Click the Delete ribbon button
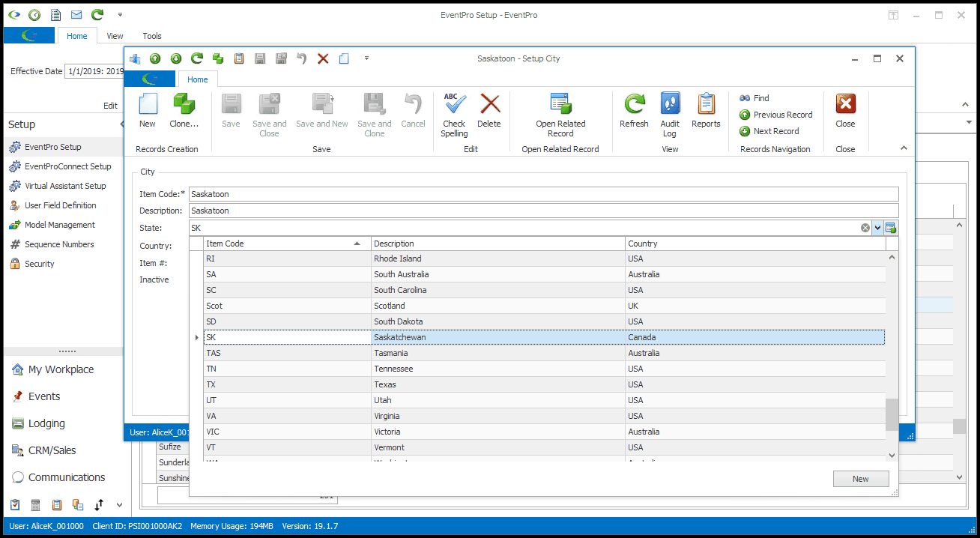980x538 pixels. [489, 111]
